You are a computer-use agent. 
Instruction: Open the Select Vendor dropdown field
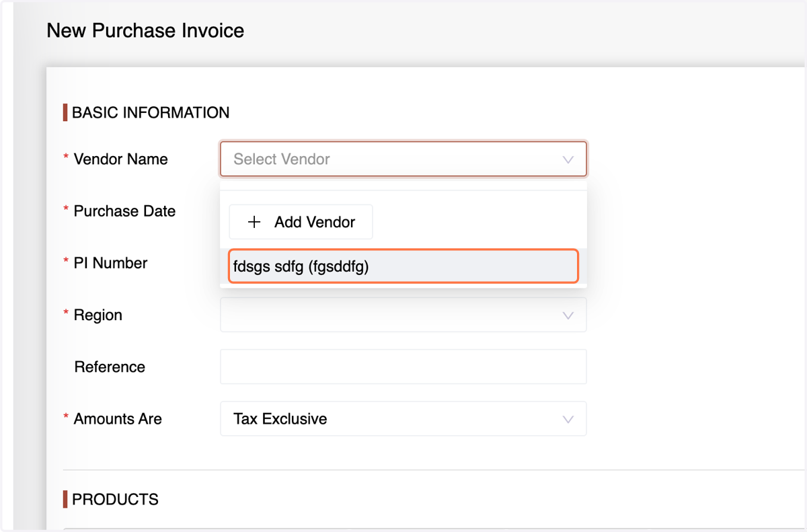point(403,159)
